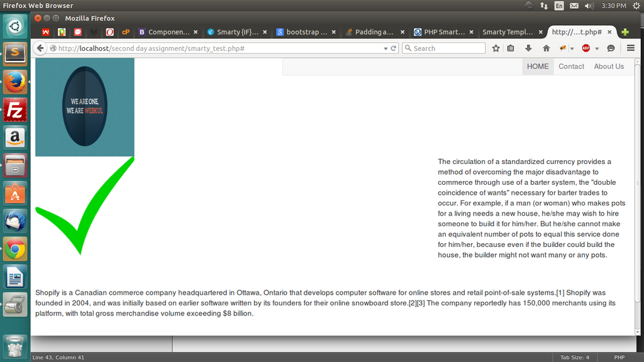The width and height of the screenshot is (644, 362).
Task: Open the chat smiley toolbar icon
Action: tap(611, 48)
